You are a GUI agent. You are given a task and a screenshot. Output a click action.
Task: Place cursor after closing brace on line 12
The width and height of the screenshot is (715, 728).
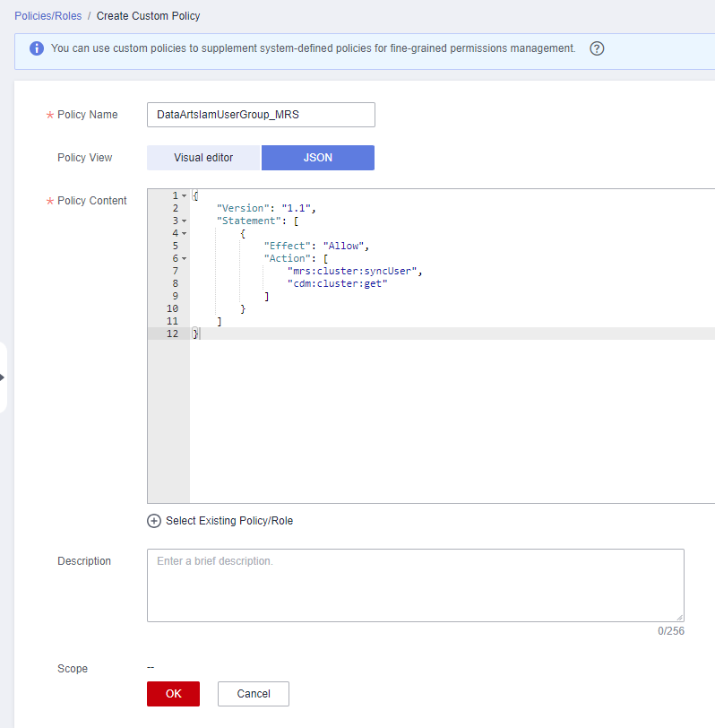(x=200, y=334)
